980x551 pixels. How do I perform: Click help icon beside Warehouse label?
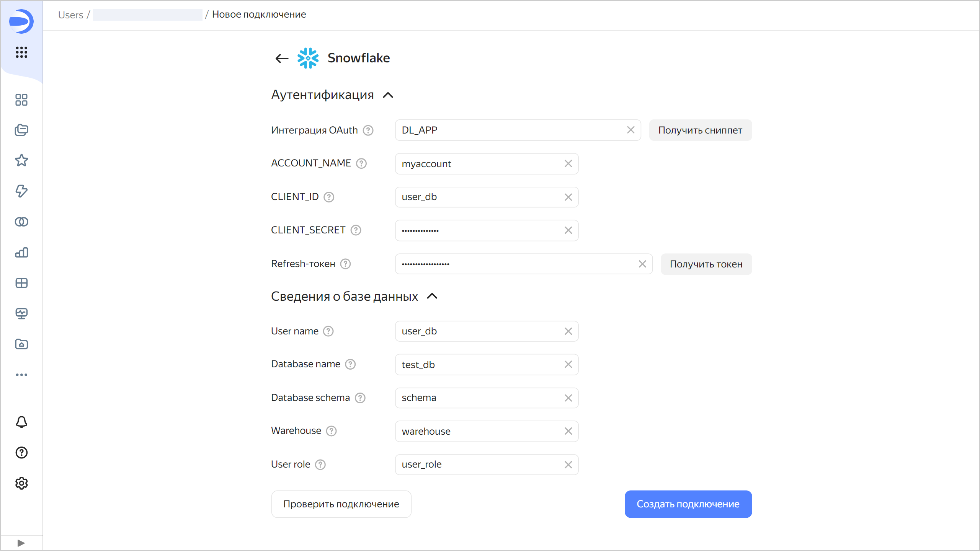[331, 431]
